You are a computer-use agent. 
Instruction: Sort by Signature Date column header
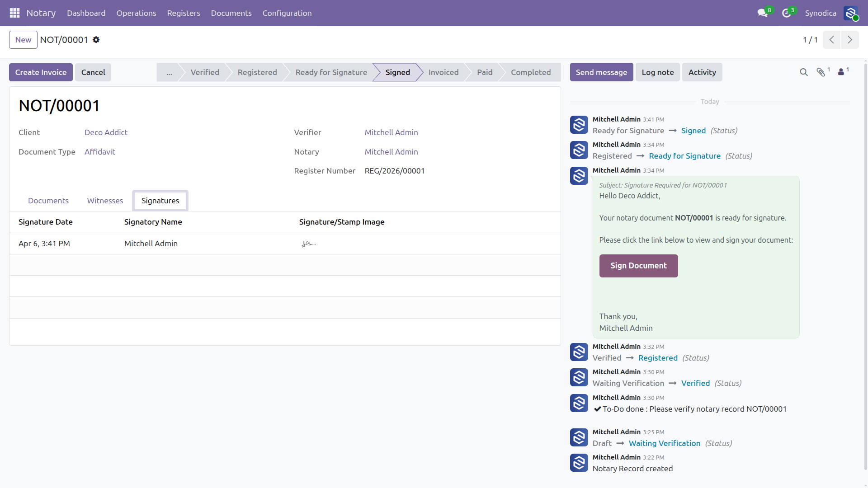point(46,222)
